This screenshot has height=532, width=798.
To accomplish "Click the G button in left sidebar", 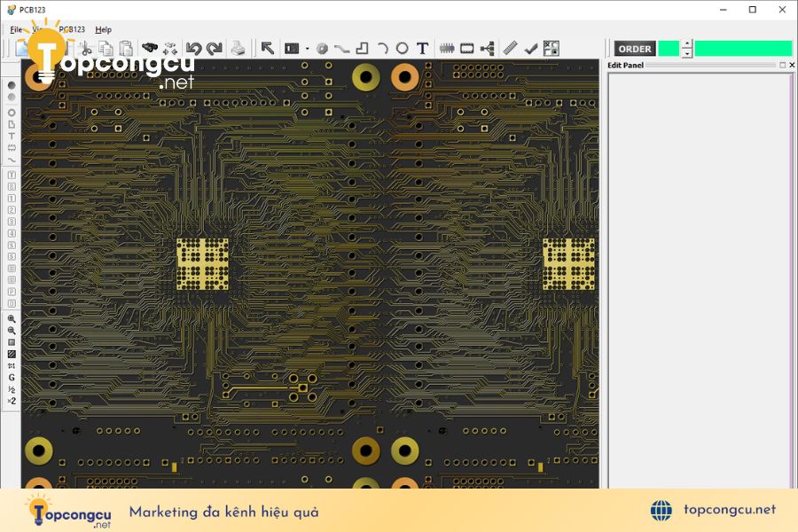I will (12, 377).
